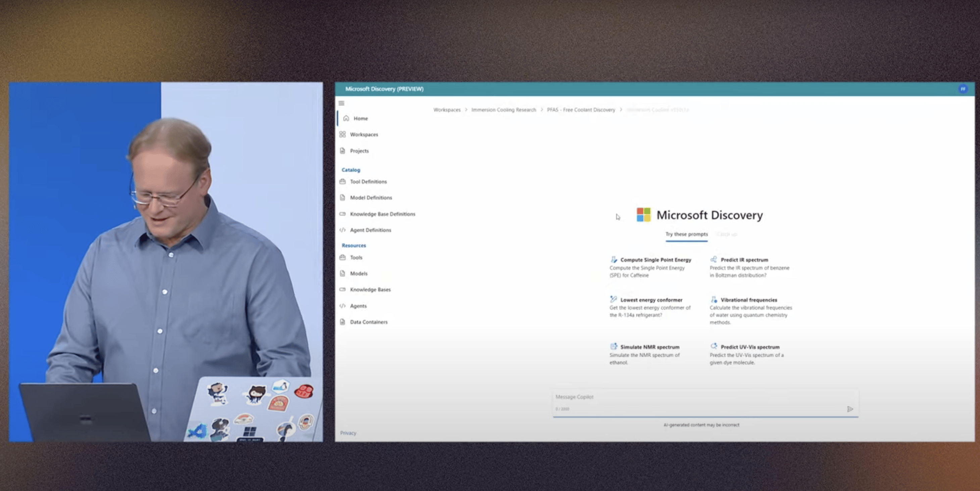Screen dimensions: 980x491
Task: Click 'Predict the IR spectrum of benzene' text
Action: pos(749,271)
